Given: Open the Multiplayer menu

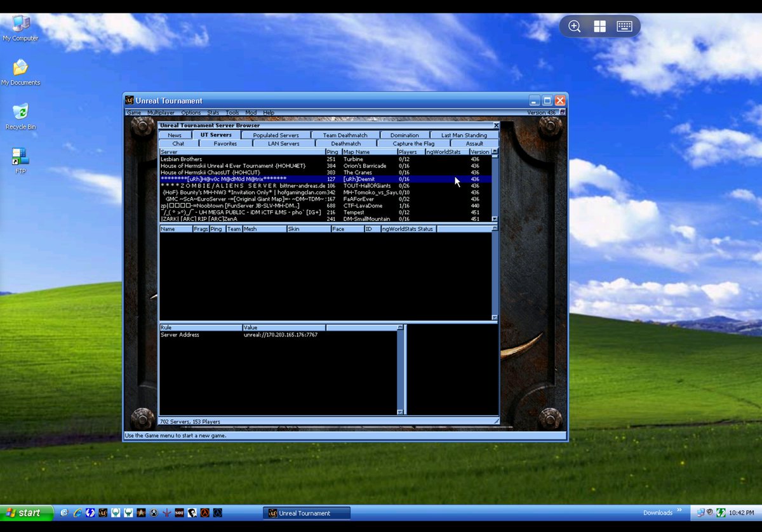Looking at the screenshot, I should [161, 112].
